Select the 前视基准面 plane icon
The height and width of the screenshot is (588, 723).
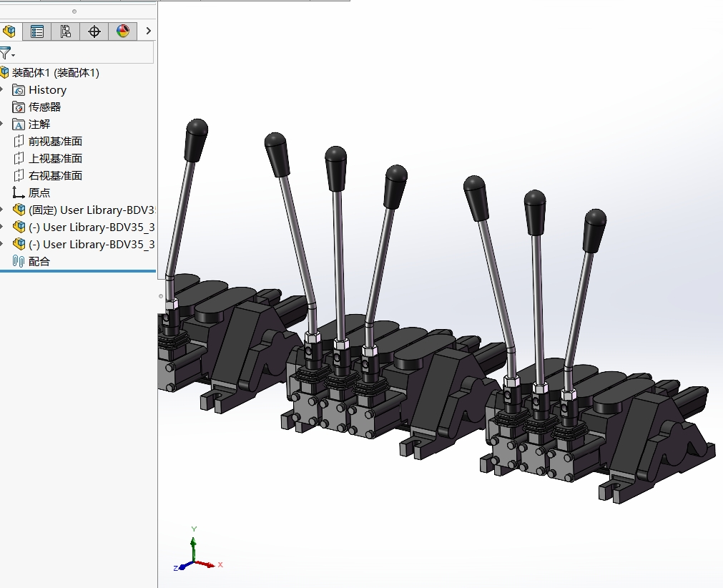19,141
